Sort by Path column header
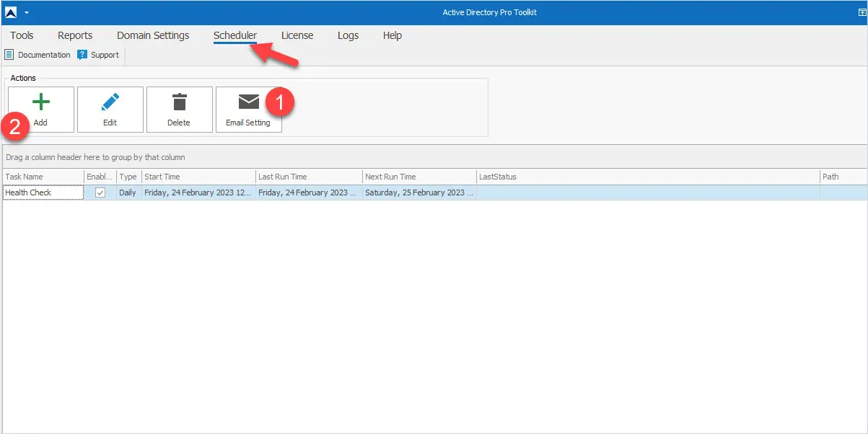This screenshot has height=434, width=868. click(843, 177)
